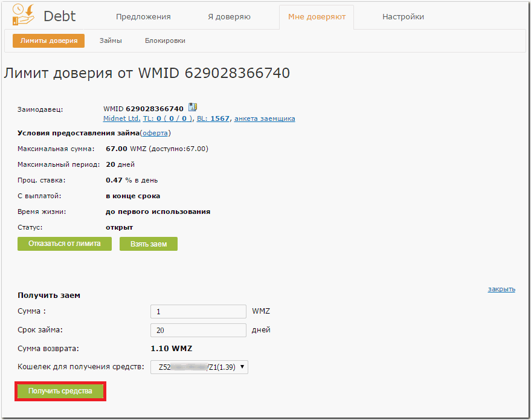This screenshot has height=420, width=531.
Task: Click the 1.10 WMZ return amount
Action: (x=172, y=349)
